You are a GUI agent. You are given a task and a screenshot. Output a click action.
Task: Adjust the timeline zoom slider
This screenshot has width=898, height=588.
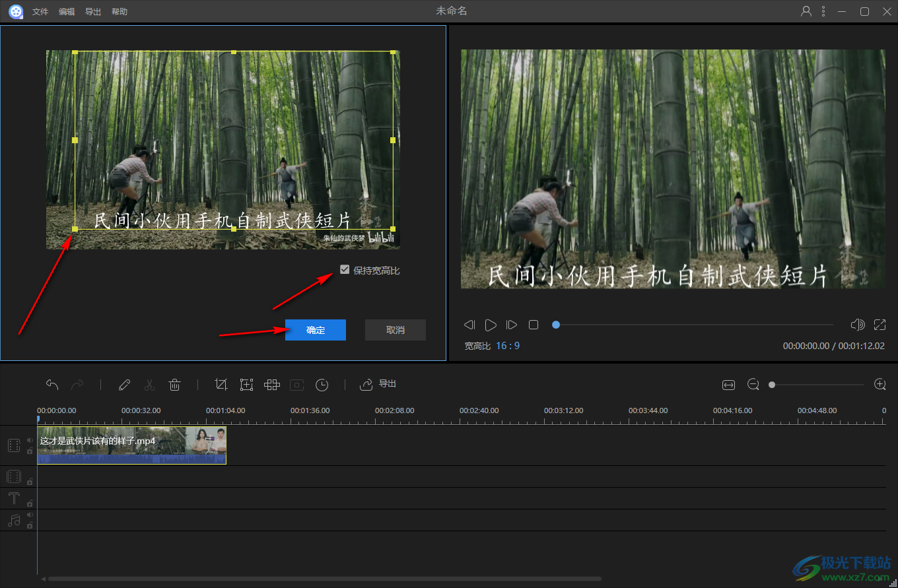(x=817, y=385)
